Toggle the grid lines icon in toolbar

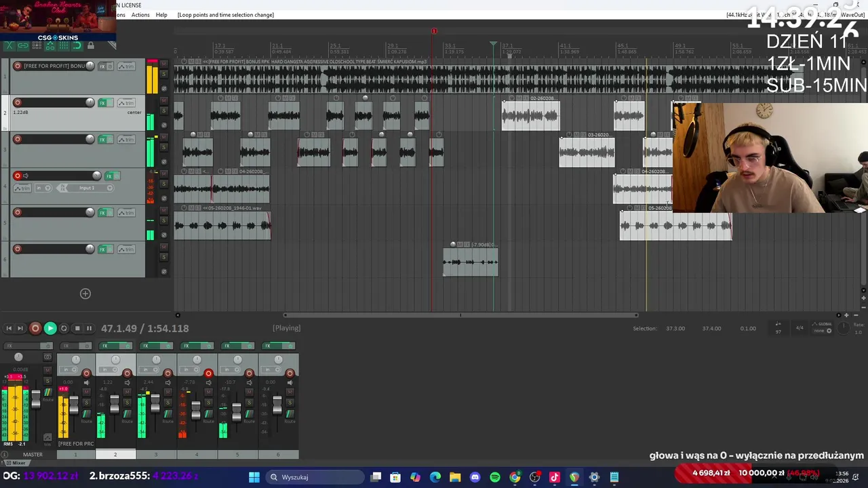click(x=64, y=45)
